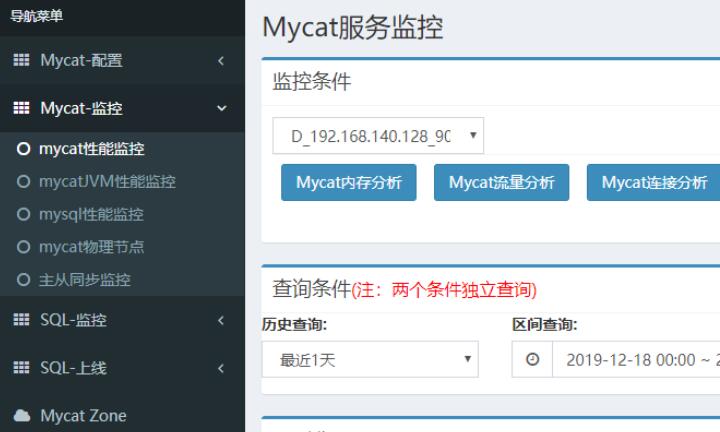Click the Mycat服务监控 page title

(353, 28)
